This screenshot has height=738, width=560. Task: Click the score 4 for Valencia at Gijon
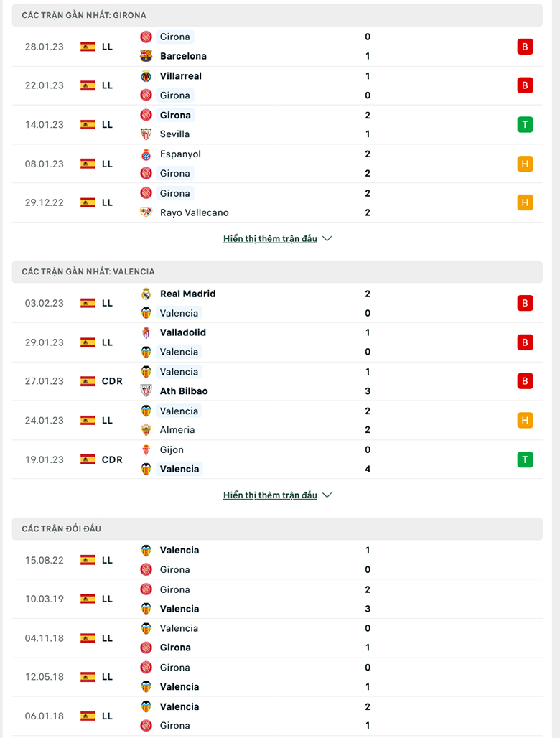click(x=367, y=469)
